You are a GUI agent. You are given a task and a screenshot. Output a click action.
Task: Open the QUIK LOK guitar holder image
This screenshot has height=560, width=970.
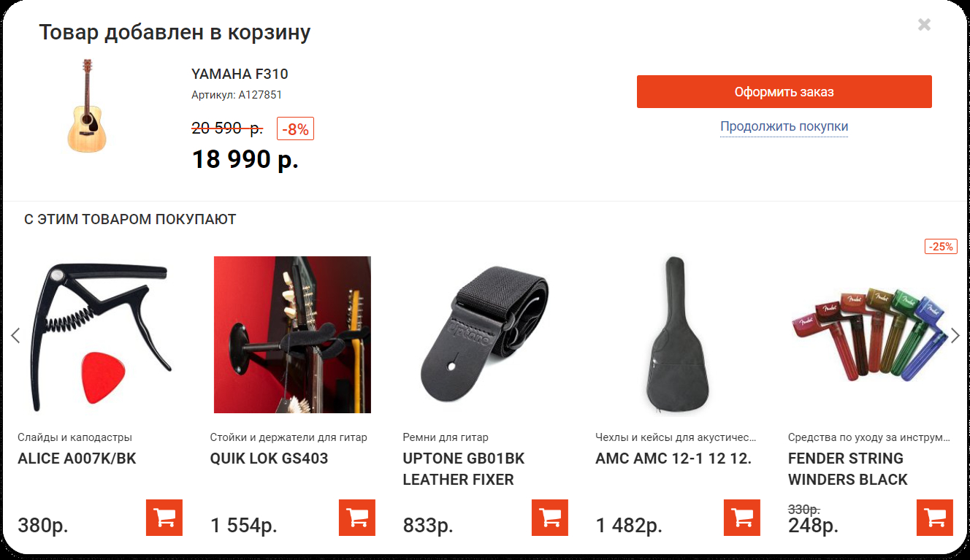292,334
